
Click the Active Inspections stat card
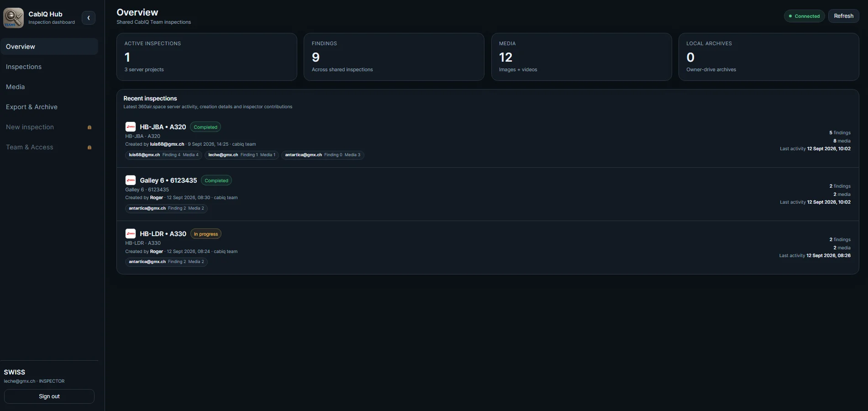tap(207, 57)
